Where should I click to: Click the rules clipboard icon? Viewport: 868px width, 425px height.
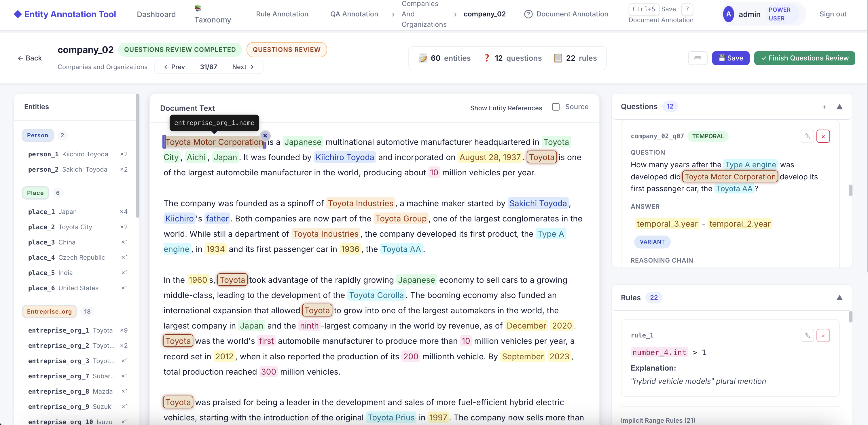click(x=558, y=58)
